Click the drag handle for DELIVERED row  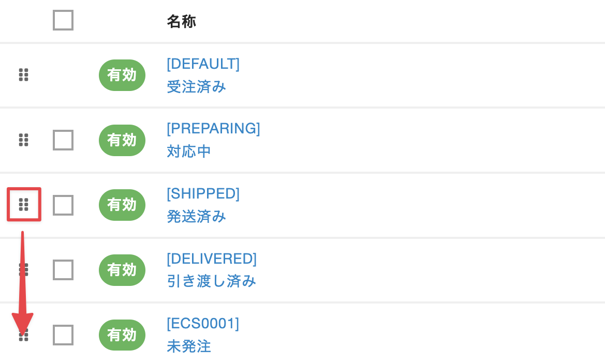coord(23,269)
